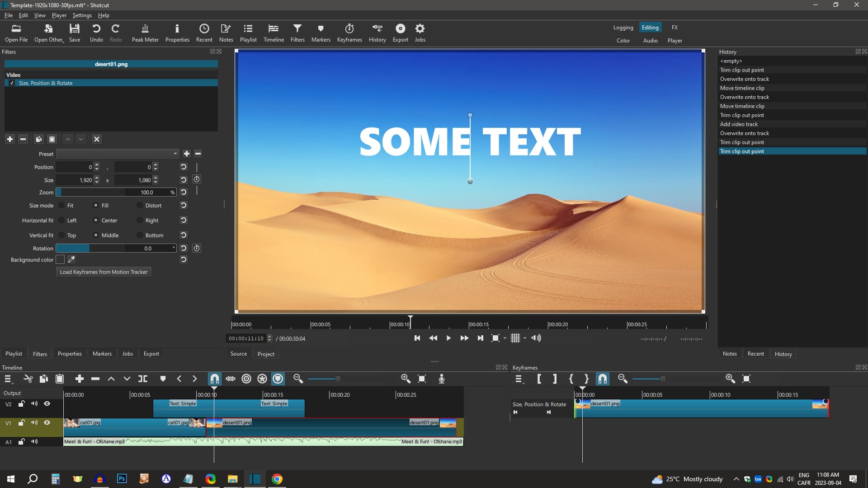The height and width of the screenshot is (488, 868).
Task: Open the Keyframes panel from toolbar
Action: (349, 33)
